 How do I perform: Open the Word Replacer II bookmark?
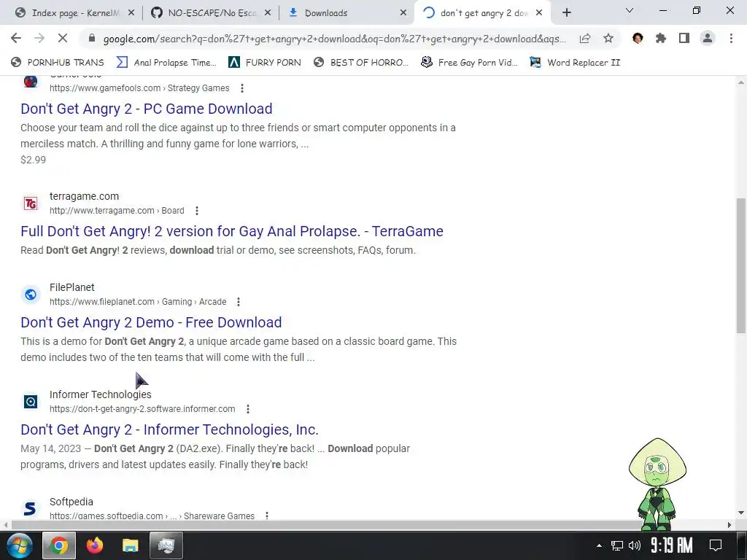pyautogui.click(x=575, y=63)
